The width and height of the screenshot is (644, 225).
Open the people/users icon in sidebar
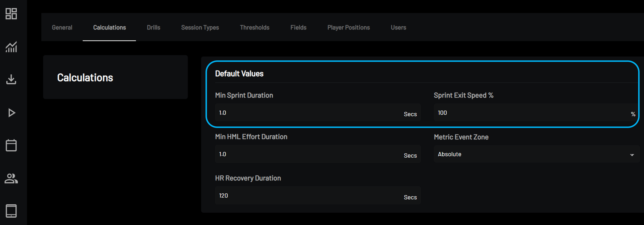point(11,178)
